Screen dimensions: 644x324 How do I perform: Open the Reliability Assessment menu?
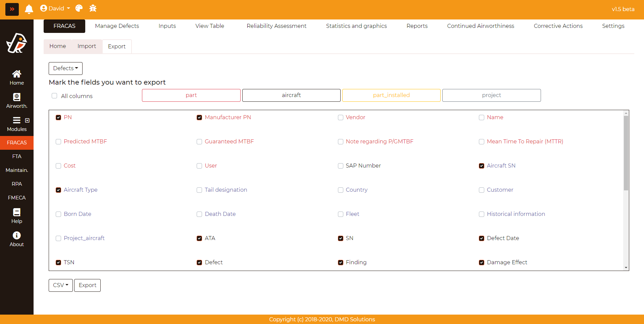coord(276,26)
